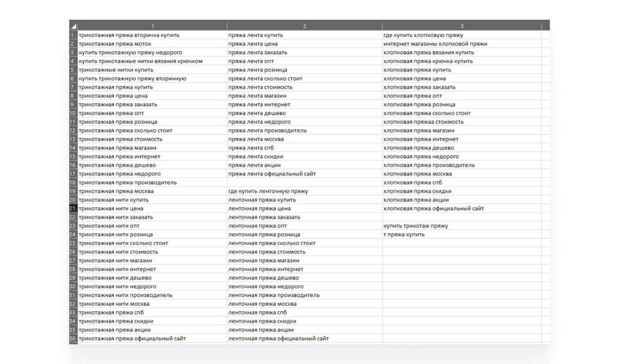Viewport: 619px width, 364px height.
Task: Click cell 'трикотажная пряжа сколько стоит'
Action: (152, 130)
